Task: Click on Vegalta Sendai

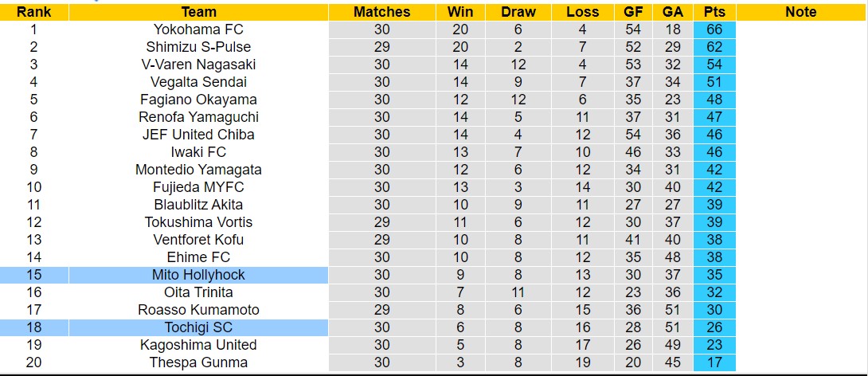Action: (x=198, y=82)
